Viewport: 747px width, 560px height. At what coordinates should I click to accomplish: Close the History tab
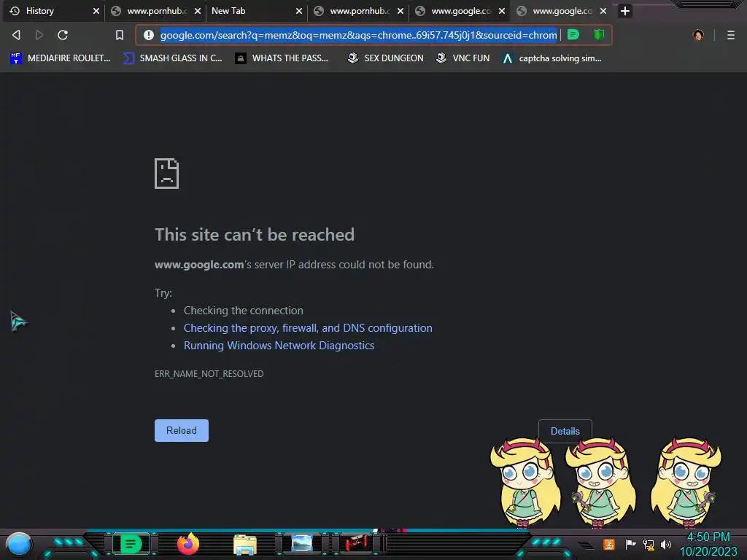pos(96,11)
